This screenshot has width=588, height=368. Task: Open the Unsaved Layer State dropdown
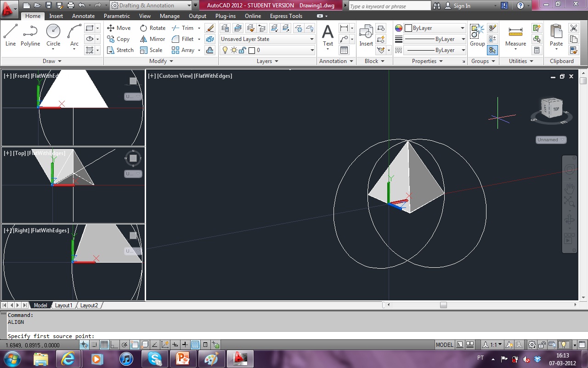[267, 39]
